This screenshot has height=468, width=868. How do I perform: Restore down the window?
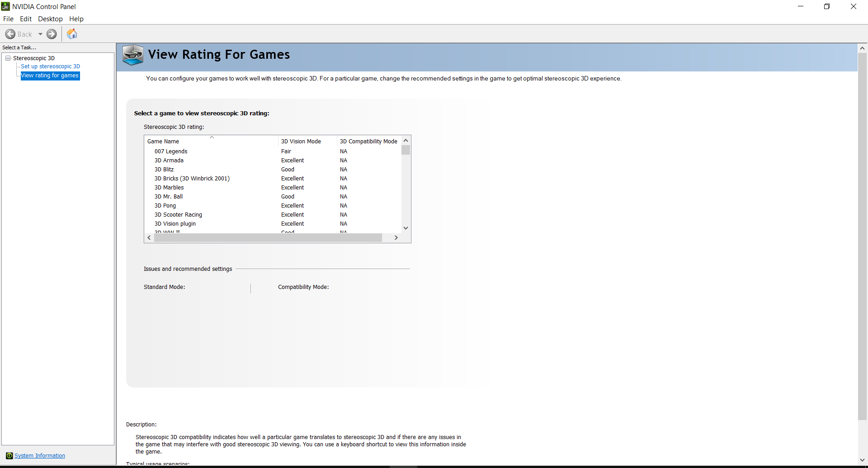[x=827, y=6]
